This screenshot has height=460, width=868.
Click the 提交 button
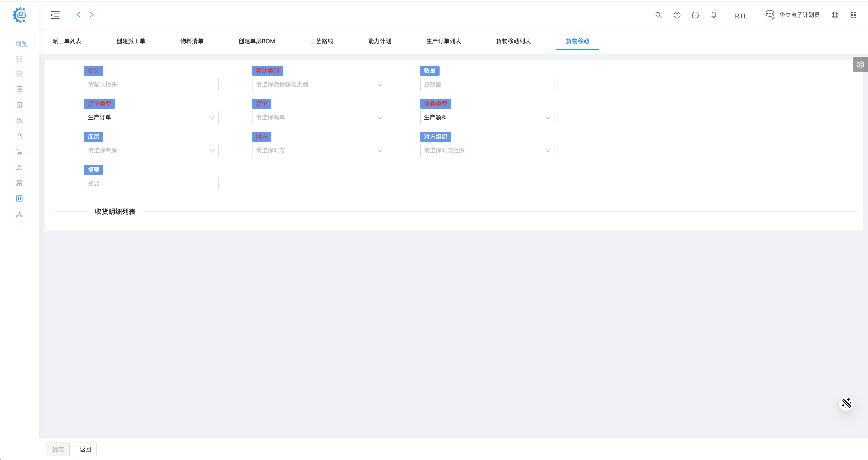point(58,449)
